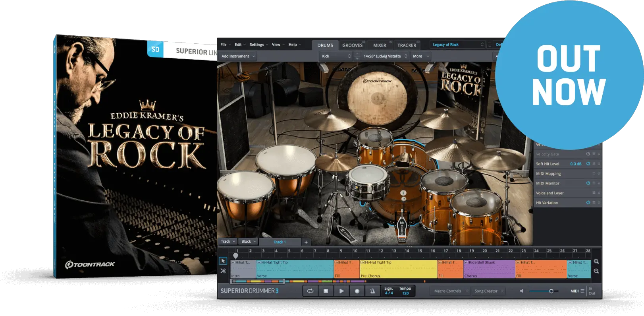Switch to the TRACKER tab
The height and width of the screenshot is (316, 644).
[407, 45]
